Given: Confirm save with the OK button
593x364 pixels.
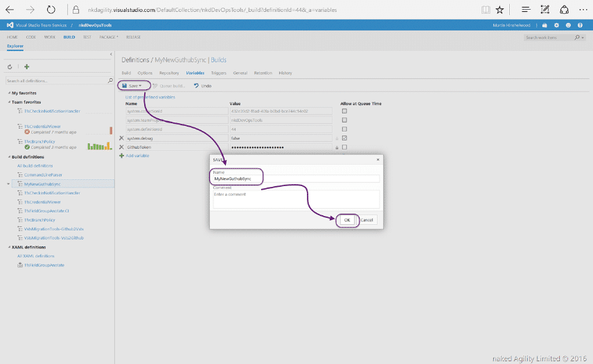Looking at the screenshot, I should 347,220.
